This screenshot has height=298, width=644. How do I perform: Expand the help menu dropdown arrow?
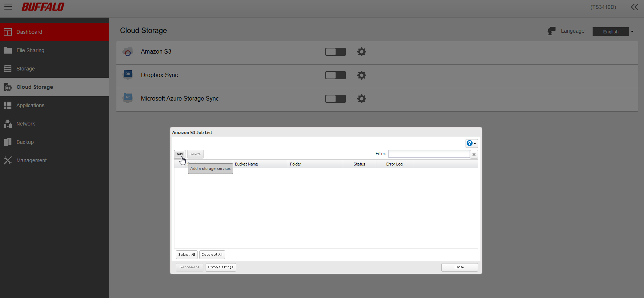pos(475,144)
